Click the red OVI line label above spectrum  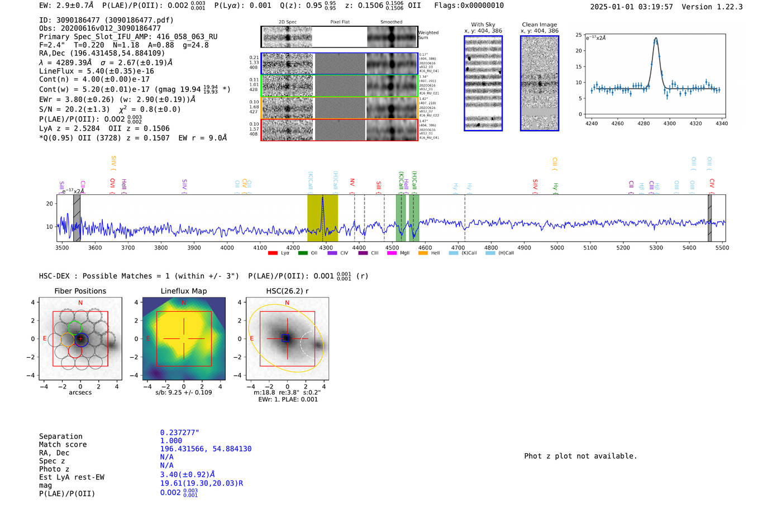click(x=112, y=184)
